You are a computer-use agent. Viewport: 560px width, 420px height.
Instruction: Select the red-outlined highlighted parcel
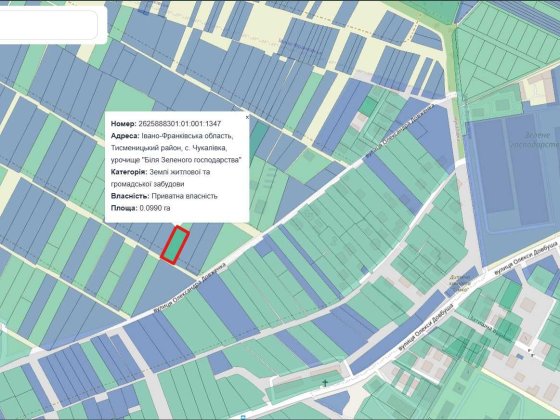[175, 245]
